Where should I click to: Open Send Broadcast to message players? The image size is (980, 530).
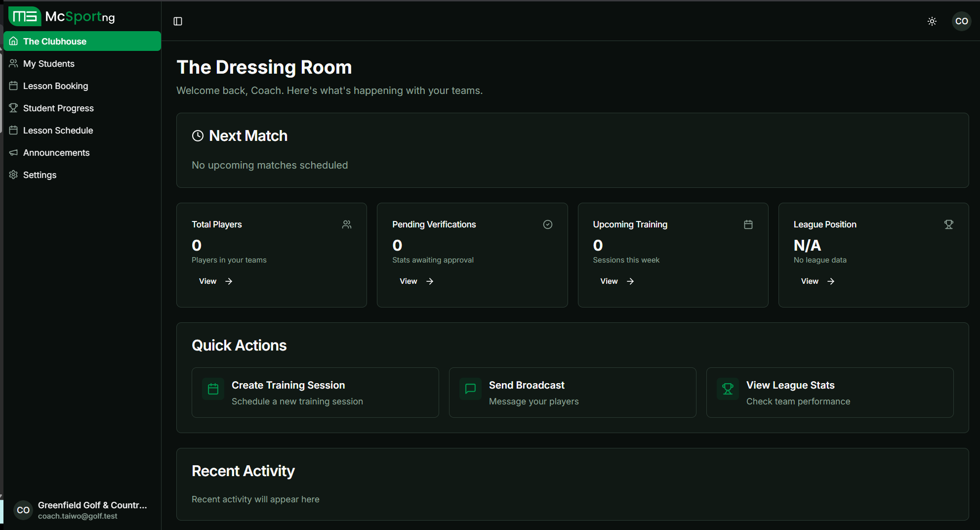572,392
